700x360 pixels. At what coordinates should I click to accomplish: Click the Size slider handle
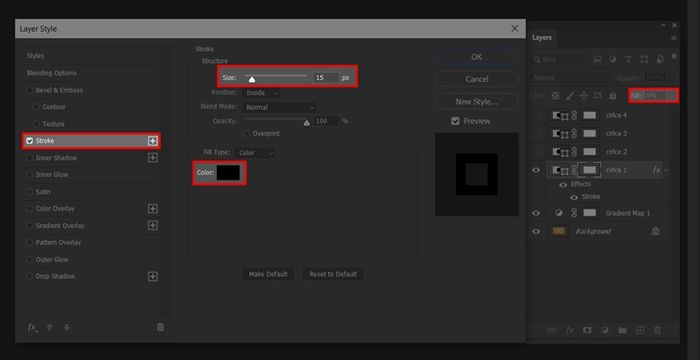[x=252, y=80]
